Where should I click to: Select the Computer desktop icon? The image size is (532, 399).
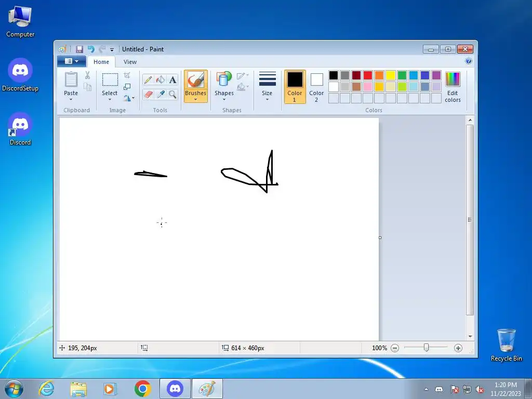coord(20,21)
